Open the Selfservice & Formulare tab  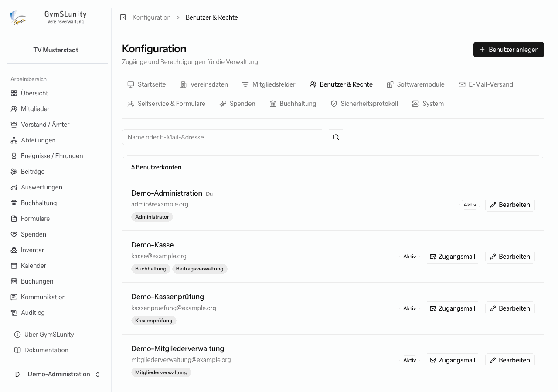click(166, 104)
